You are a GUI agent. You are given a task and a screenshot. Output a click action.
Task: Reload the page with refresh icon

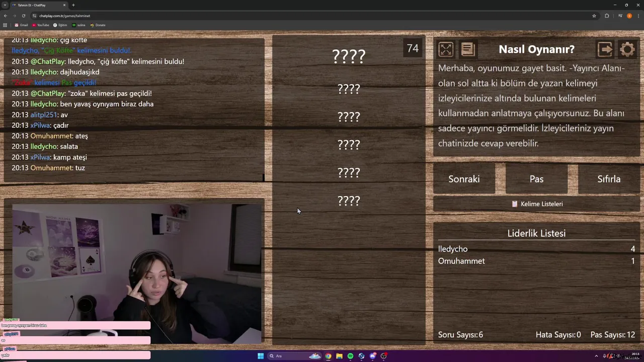23,16
